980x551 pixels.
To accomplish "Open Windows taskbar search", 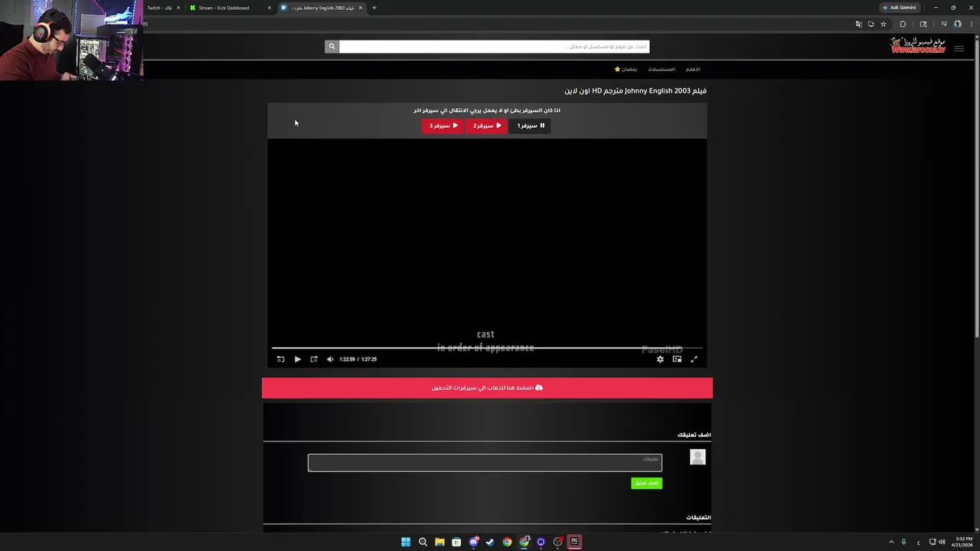I will [x=423, y=542].
